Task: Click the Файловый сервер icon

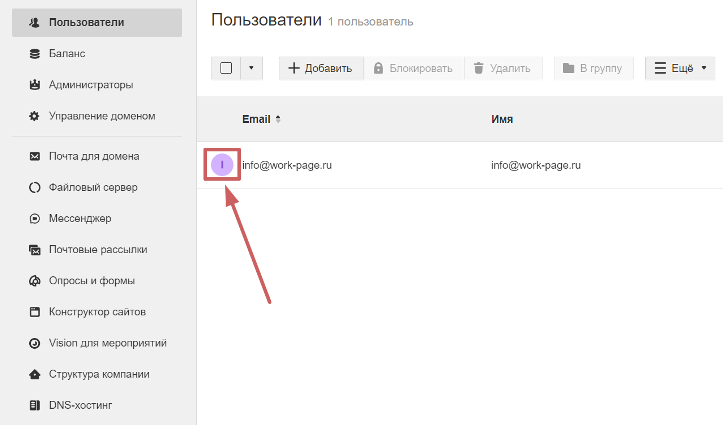Action: coord(35,188)
